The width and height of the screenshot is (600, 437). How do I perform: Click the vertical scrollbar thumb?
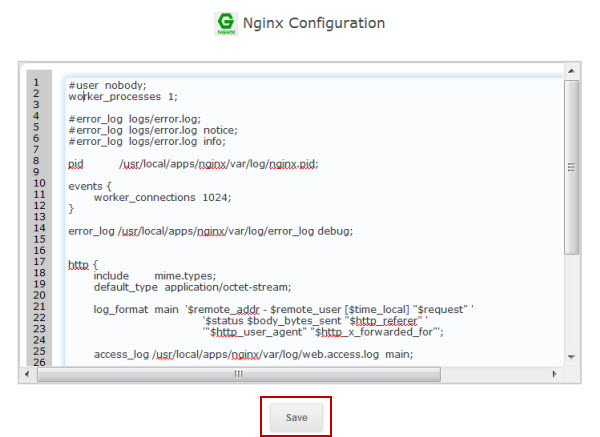[x=571, y=167]
